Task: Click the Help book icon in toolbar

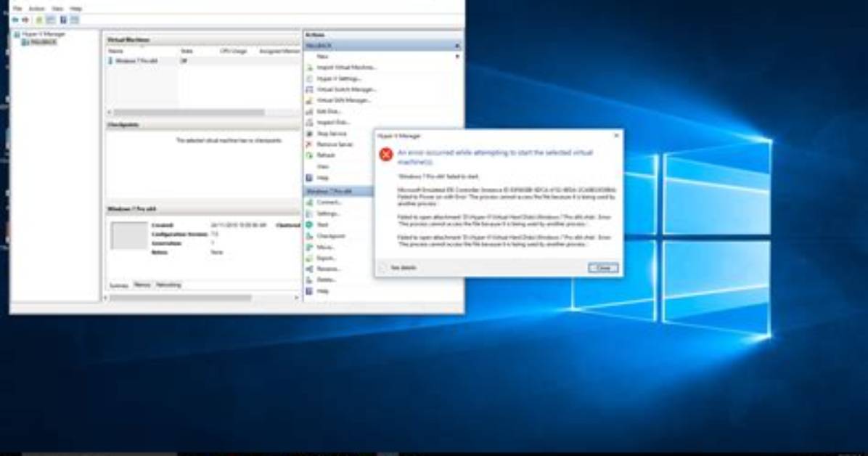Action: pos(63,20)
